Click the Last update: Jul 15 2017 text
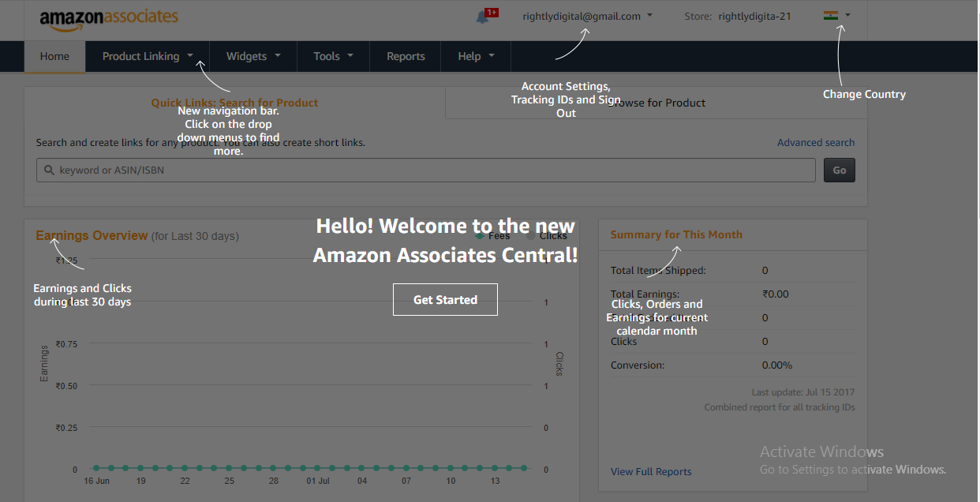 803,392
